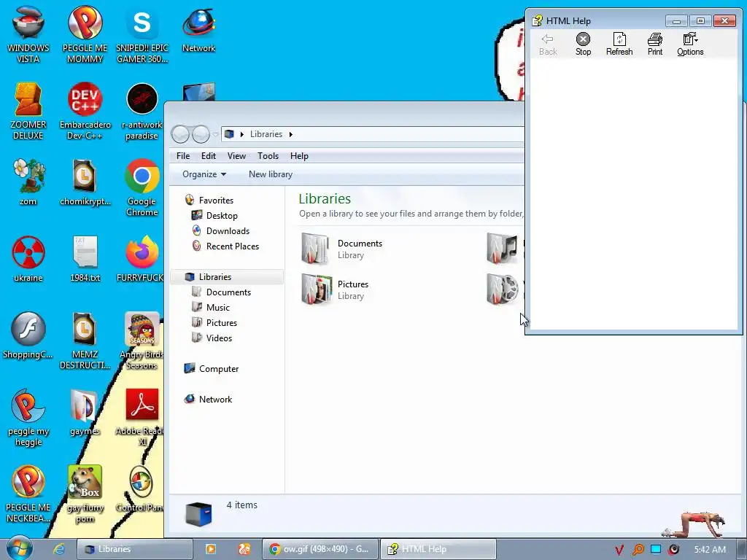
Task: Select the PEGGLE ME NECKBEA desktop icon
Action: [x=28, y=494]
